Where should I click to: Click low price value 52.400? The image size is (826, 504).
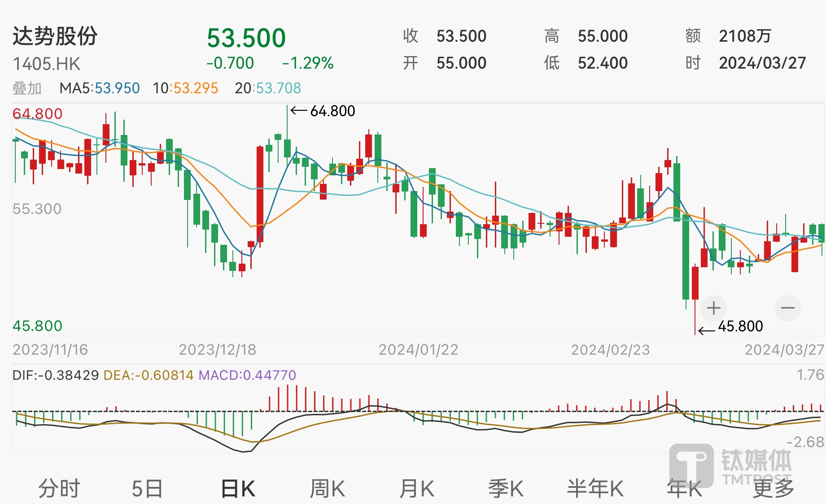603,63
